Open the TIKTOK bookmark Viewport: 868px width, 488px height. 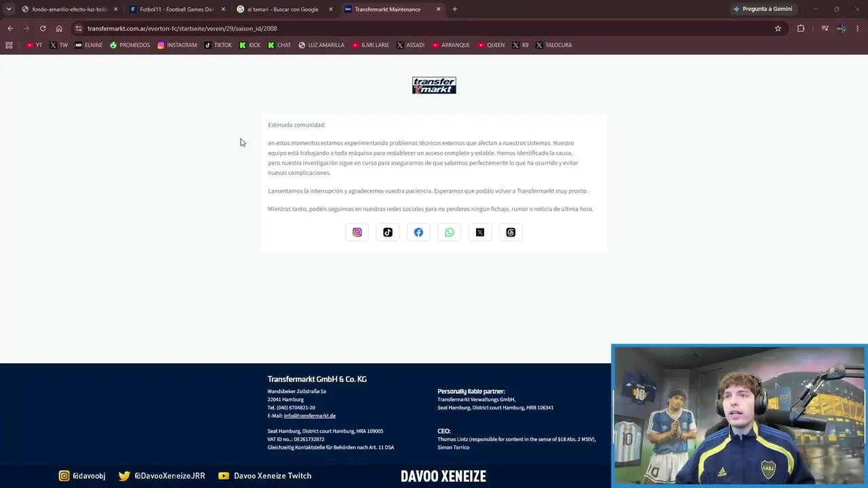coord(218,45)
